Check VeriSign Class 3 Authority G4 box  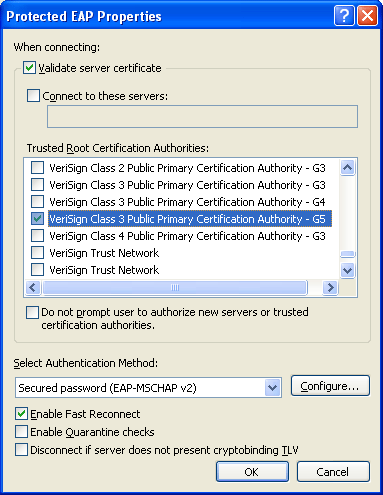[37, 202]
